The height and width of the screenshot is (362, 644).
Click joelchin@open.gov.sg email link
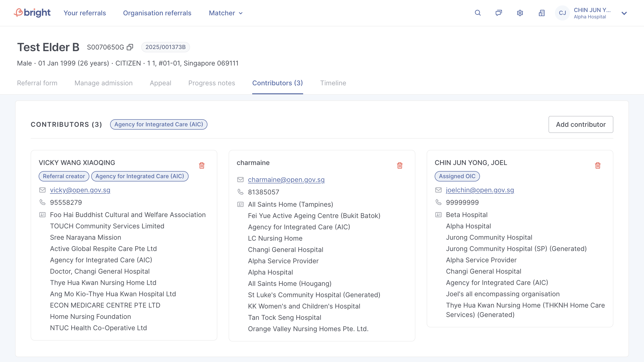click(x=480, y=190)
